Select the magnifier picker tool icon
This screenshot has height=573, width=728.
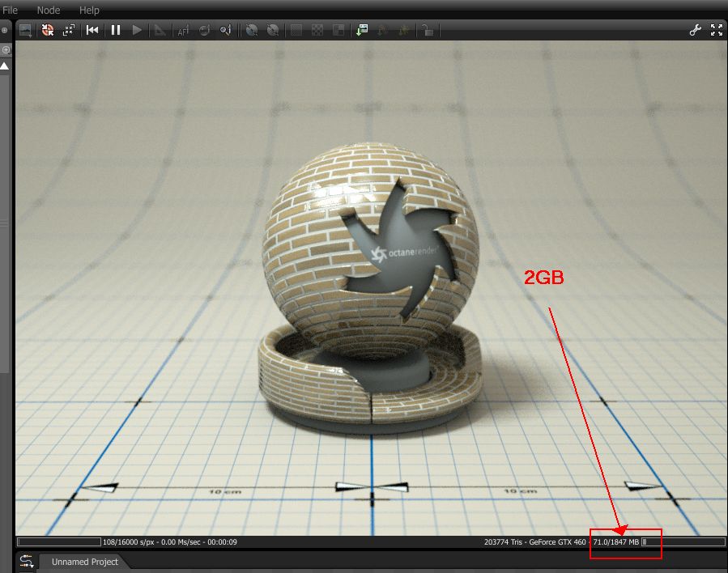[x=226, y=31]
